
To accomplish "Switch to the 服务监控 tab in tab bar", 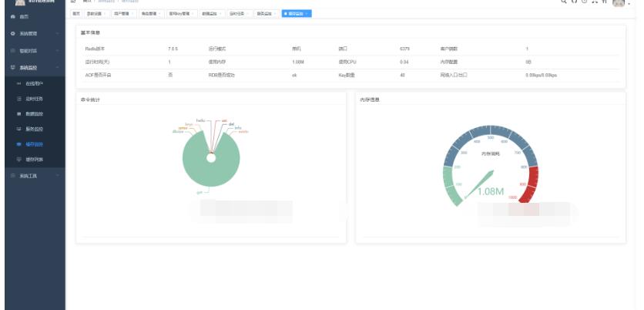I will tap(267, 14).
